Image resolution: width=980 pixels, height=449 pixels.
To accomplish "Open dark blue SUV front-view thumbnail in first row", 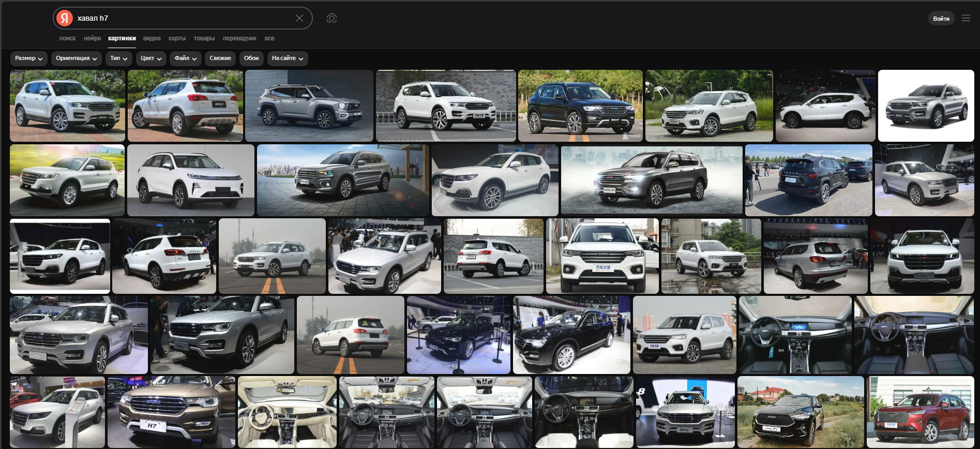I will point(580,106).
